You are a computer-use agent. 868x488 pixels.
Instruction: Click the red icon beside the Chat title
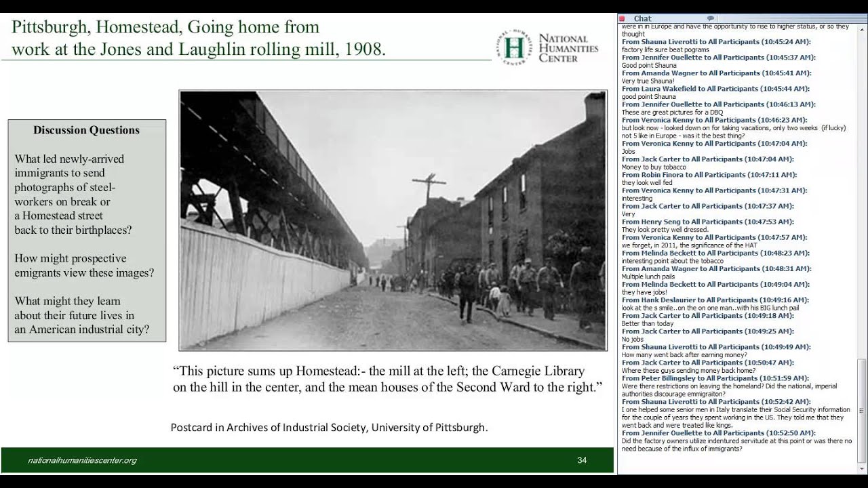coord(622,18)
